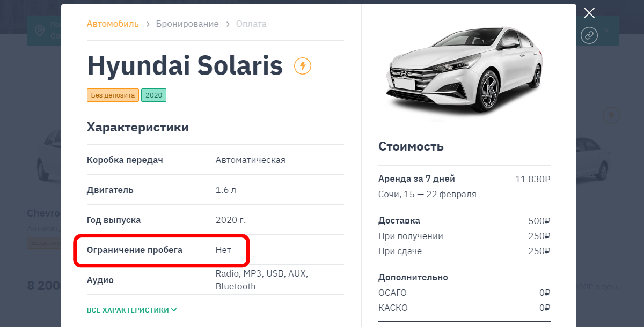
Task: Click the location pin icon in teal banner
Action: coord(40,30)
